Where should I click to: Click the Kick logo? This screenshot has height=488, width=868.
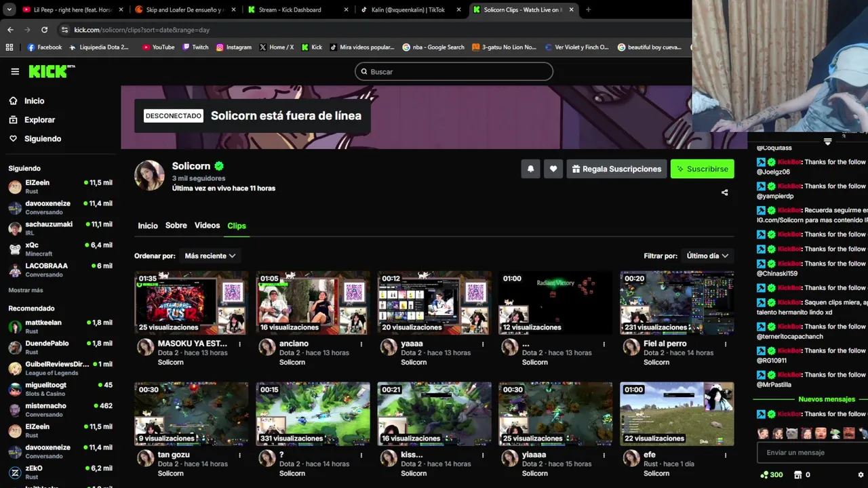52,71
